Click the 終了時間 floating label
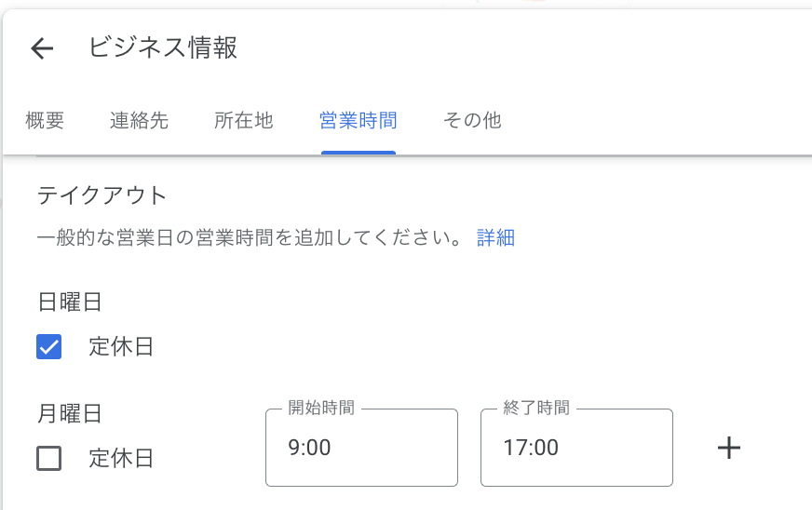The height and width of the screenshot is (510, 812). (535, 408)
